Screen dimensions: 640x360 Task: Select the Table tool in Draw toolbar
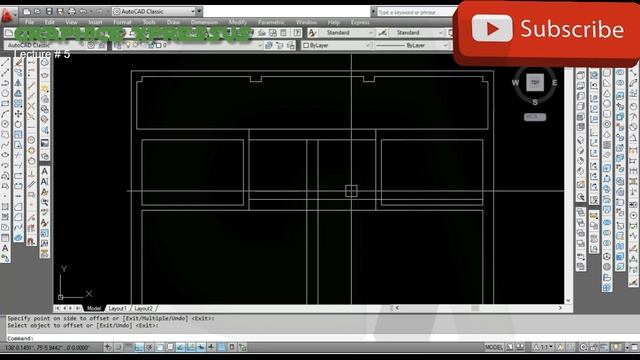[x=5, y=238]
